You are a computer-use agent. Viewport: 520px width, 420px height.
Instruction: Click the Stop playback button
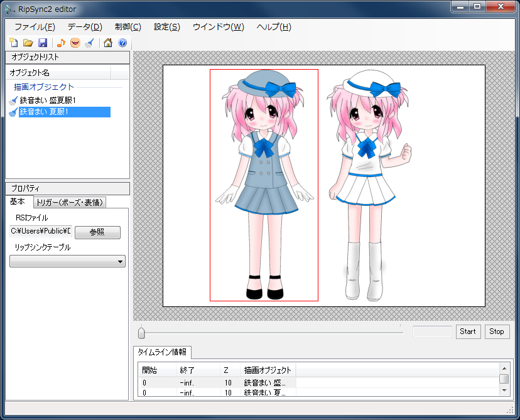point(497,331)
